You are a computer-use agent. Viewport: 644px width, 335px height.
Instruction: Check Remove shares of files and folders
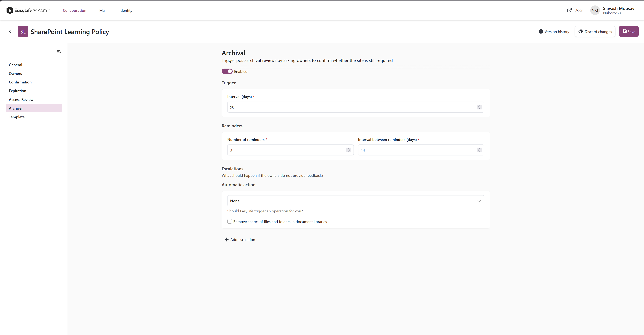pos(230,221)
